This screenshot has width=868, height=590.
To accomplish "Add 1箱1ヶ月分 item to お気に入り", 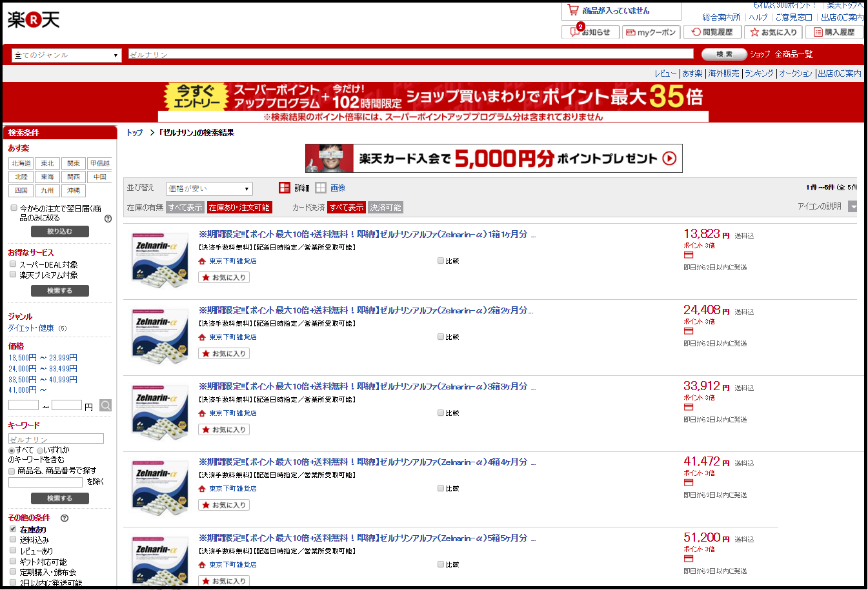I will pos(224,277).
